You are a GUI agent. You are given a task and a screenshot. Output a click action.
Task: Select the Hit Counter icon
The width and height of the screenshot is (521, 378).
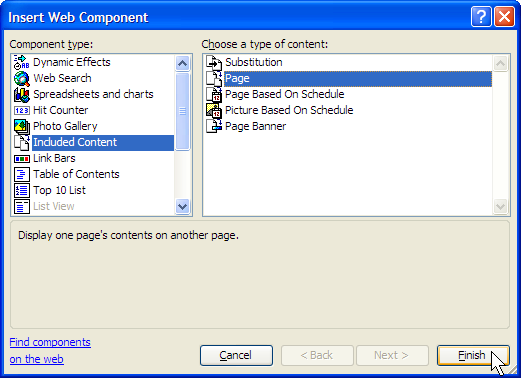22,110
